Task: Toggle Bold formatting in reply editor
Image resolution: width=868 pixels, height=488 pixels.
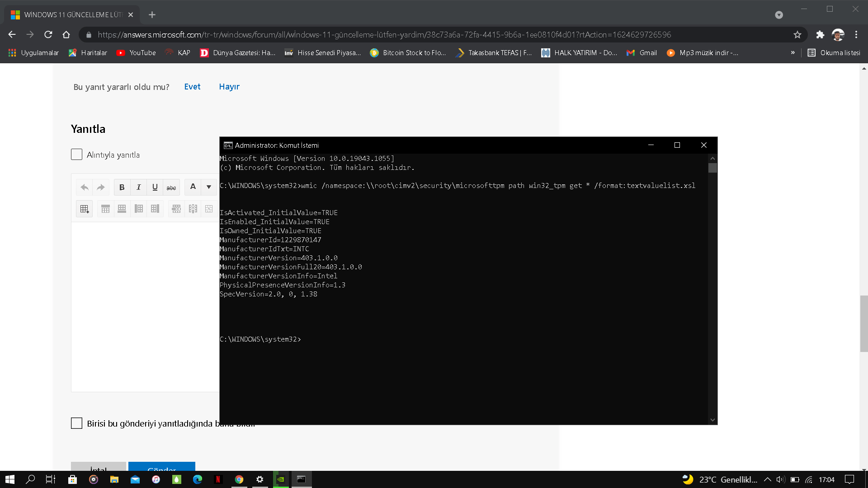Action: click(122, 187)
